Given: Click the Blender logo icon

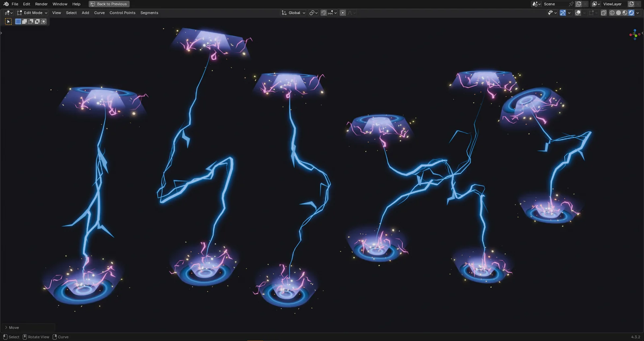Looking at the screenshot, I should (6, 4).
